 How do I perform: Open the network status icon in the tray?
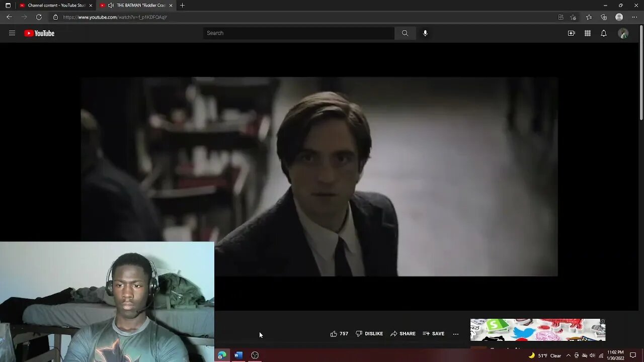point(601,355)
